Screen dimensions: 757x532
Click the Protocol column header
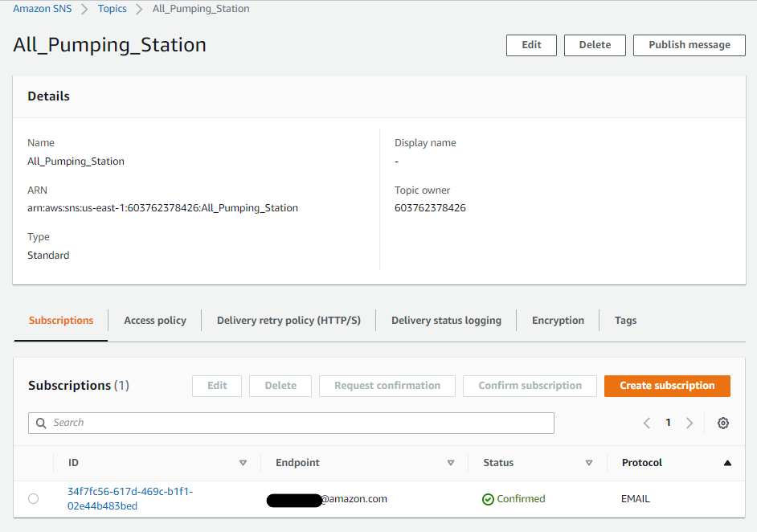[x=641, y=462]
